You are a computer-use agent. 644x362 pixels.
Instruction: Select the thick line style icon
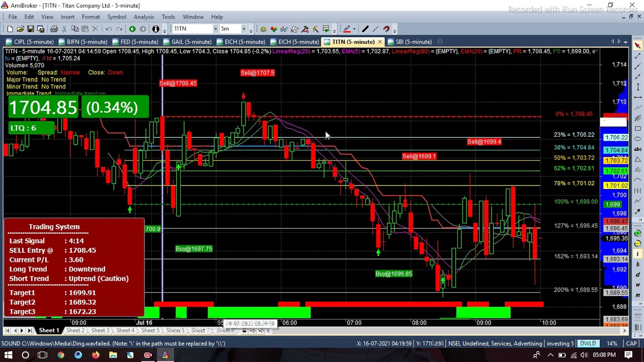tap(365, 29)
